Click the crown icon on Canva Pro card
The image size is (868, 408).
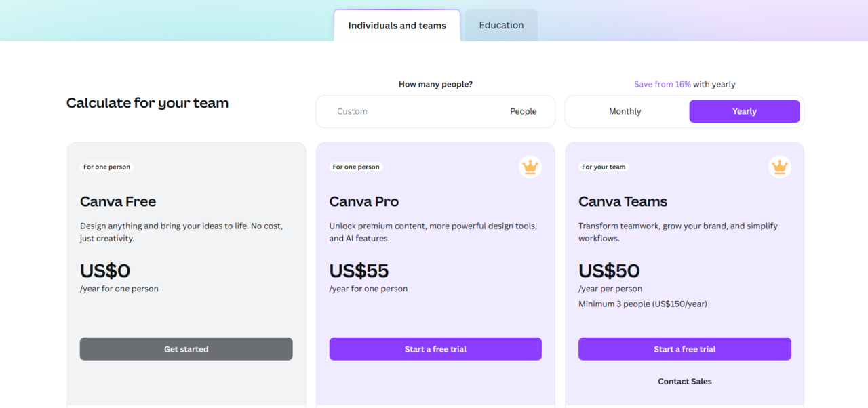point(530,167)
